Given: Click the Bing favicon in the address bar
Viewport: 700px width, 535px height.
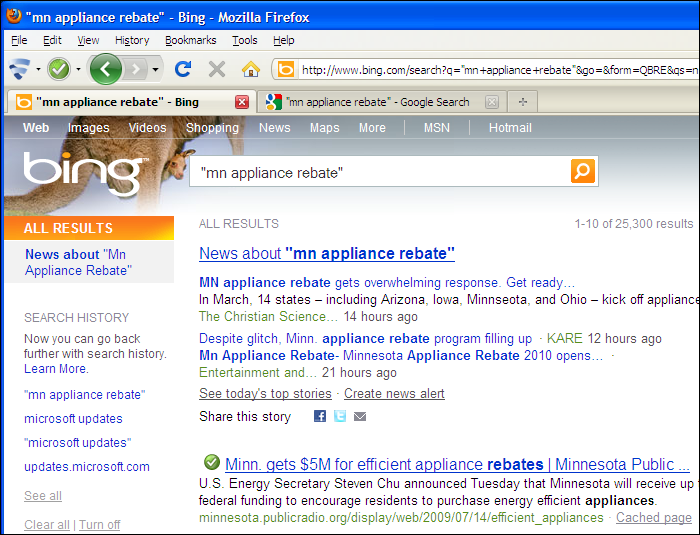Looking at the screenshot, I should click(286, 70).
